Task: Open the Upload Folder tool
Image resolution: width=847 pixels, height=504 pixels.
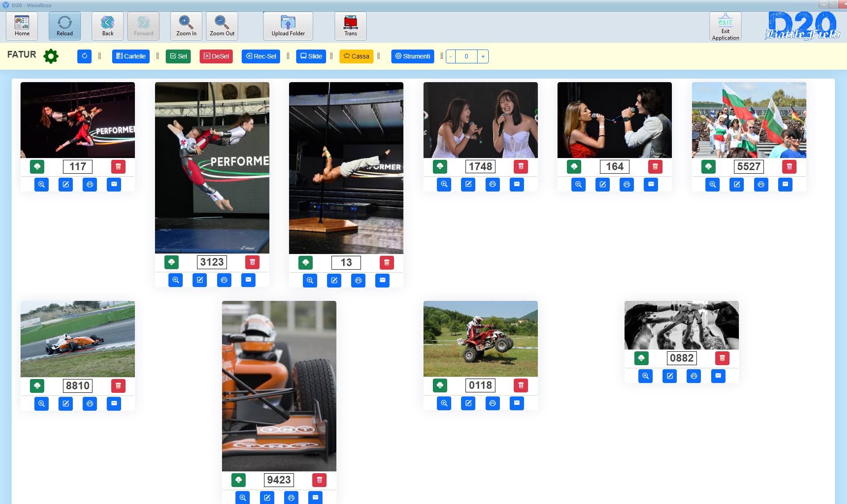Action: (288, 26)
